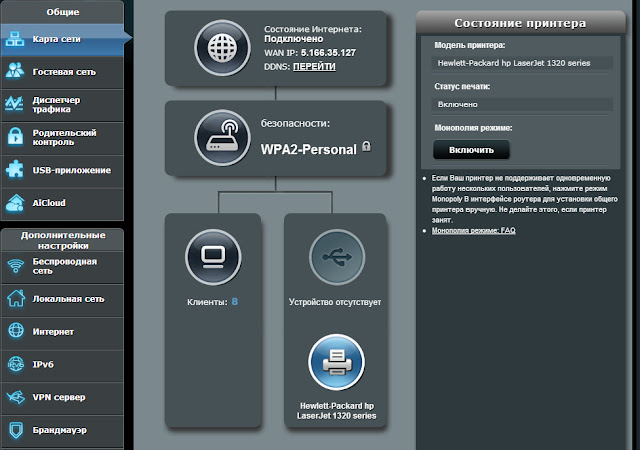
Task: Click the Состояние принтера panel header
Action: click(x=520, y=23)
